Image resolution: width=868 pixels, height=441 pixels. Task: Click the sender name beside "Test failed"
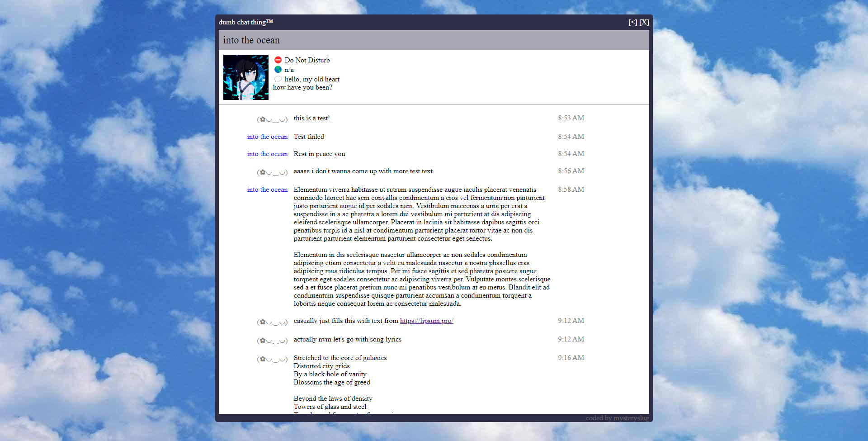click(x=267, y=137)
